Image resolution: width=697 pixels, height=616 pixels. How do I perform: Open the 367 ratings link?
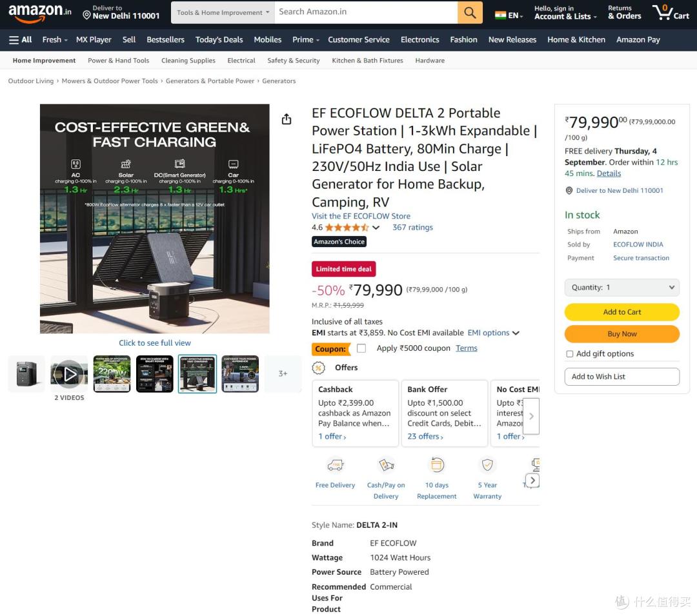(x=412, y=228)
